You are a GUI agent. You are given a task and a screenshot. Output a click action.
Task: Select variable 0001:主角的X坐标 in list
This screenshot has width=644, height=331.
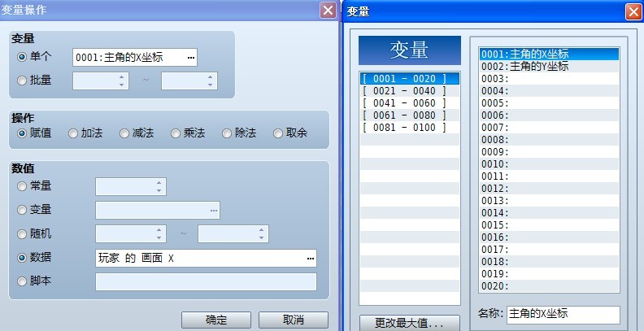549,54
